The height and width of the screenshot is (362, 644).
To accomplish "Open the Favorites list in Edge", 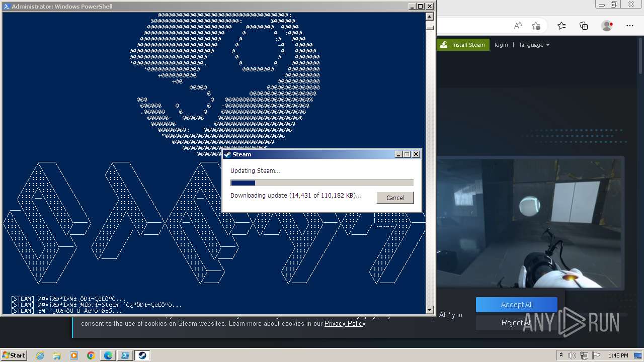I will (x=561, y=26).
